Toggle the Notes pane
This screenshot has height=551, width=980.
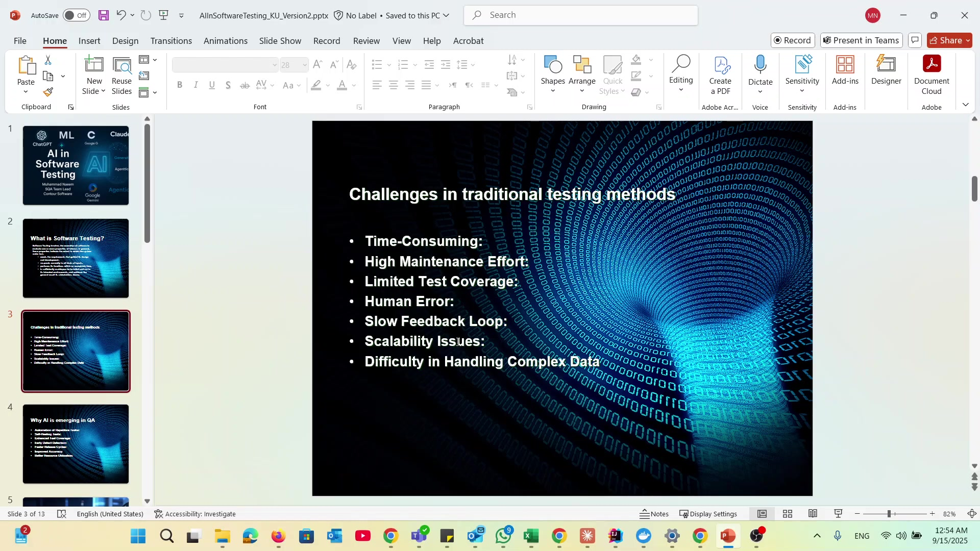pyautogui.click(x=654, y=514)
